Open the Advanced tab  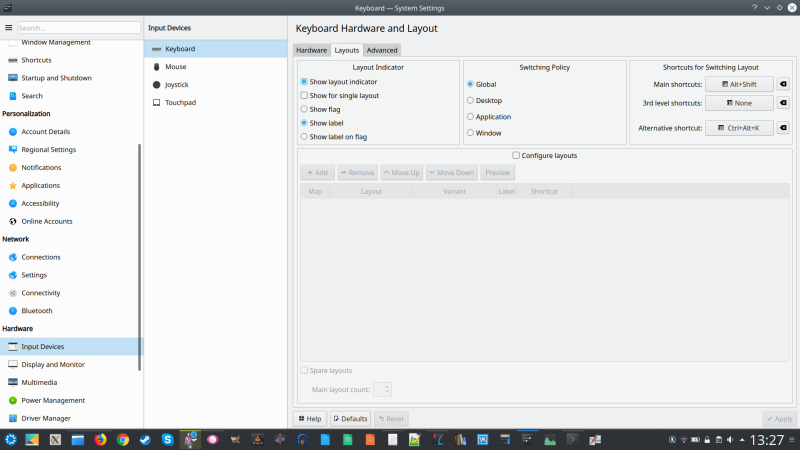coord(382,50)
